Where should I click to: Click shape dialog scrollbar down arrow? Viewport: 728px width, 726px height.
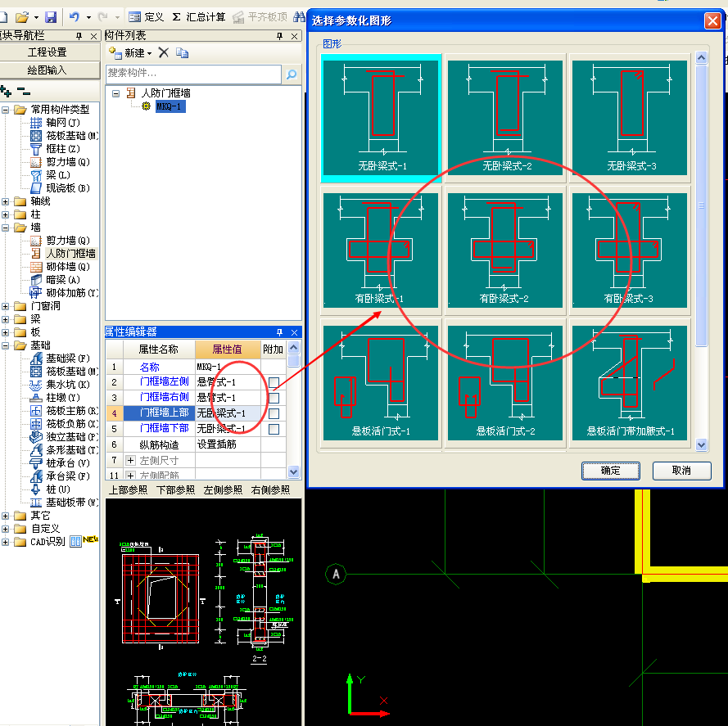[701, 444]
